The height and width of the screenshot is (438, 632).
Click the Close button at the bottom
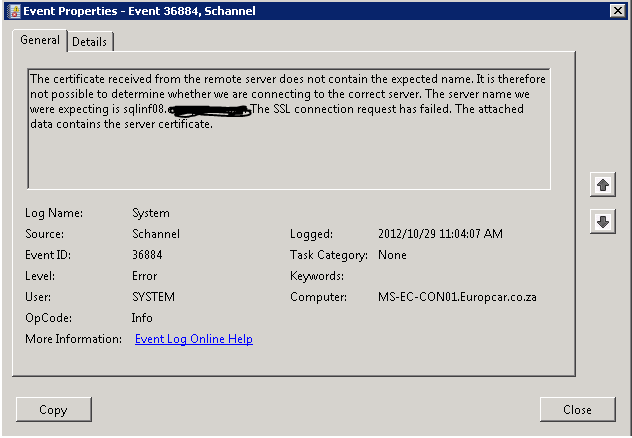(x=577, y=409)
